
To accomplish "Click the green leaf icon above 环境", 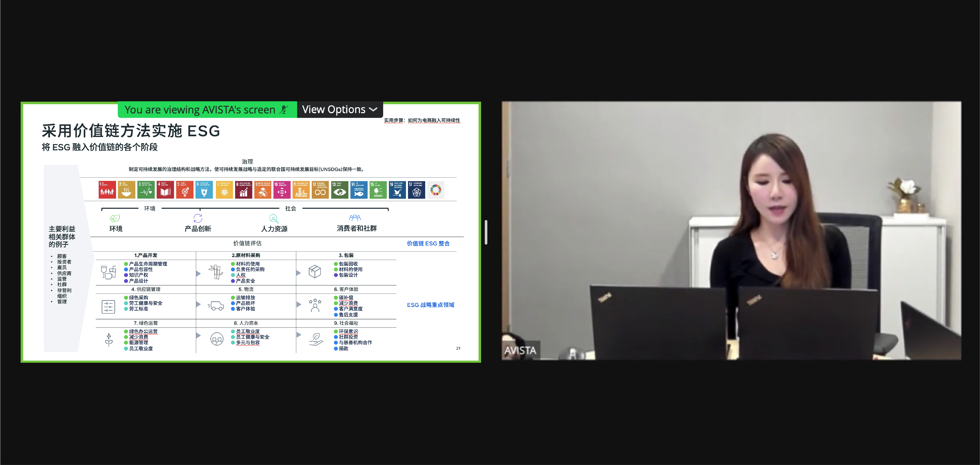I will tap(115, 218).
